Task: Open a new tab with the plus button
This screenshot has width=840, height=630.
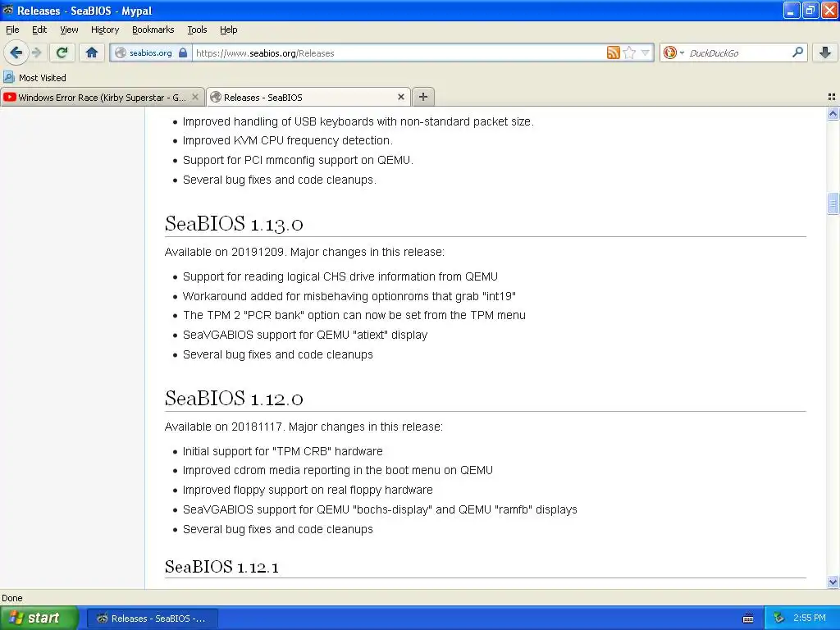Action: coord(423,97)
